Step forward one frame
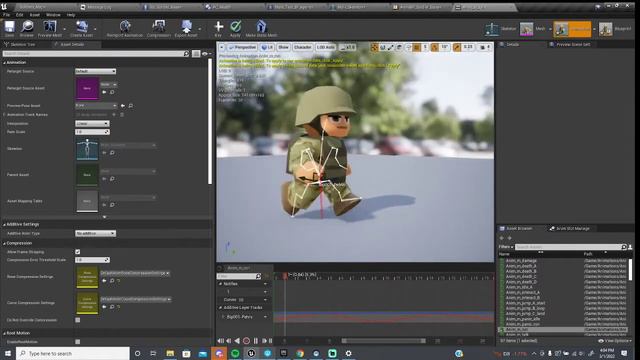The height and width of the screenshot is (360, 640). [264, 341]
